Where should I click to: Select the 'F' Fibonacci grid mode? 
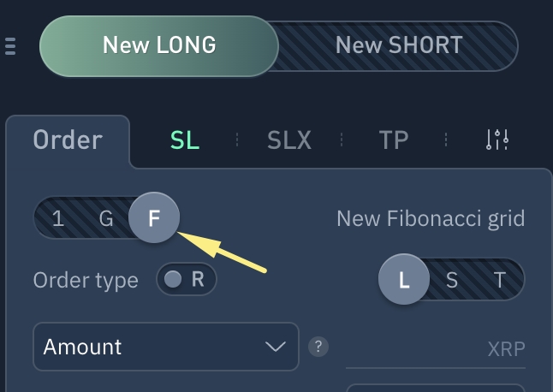[x=154, y=218]
